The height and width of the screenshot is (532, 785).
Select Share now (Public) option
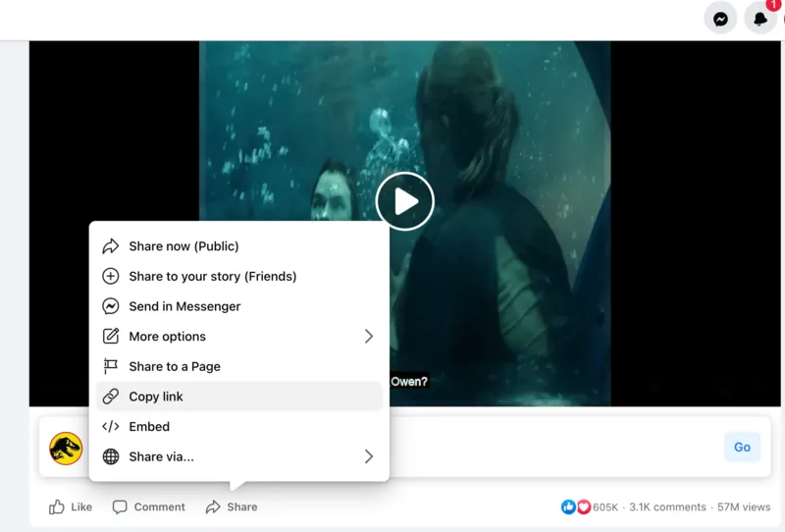click(183, 246)
